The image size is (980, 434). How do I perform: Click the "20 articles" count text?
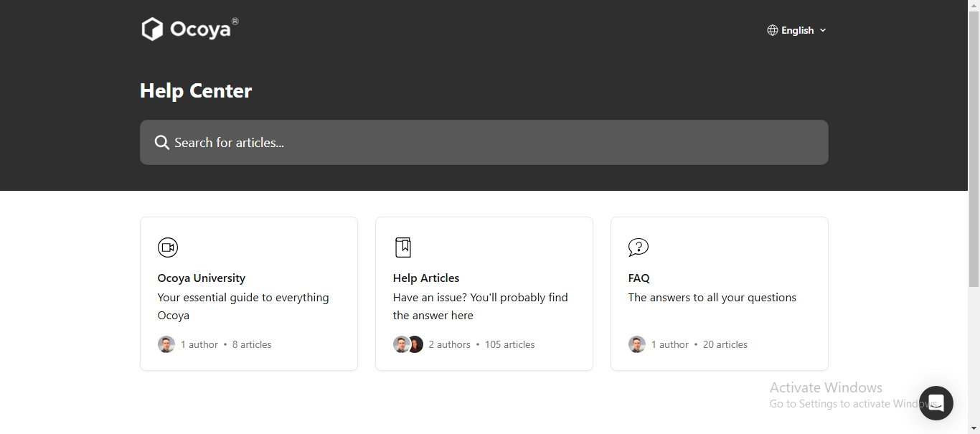click(x=725, y=344)
